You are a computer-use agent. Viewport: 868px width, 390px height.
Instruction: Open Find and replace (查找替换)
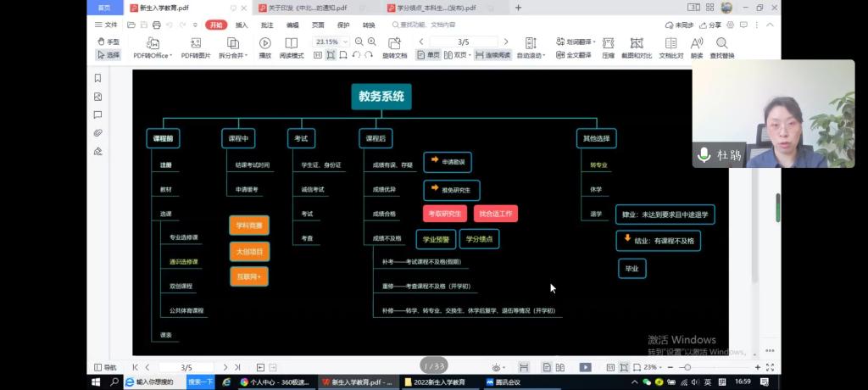722,48
